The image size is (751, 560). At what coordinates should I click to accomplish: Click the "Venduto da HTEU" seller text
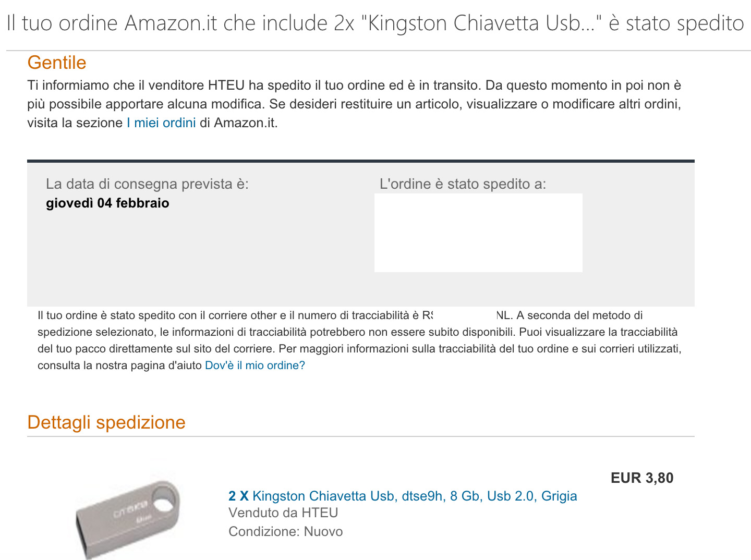click(283, 513)
